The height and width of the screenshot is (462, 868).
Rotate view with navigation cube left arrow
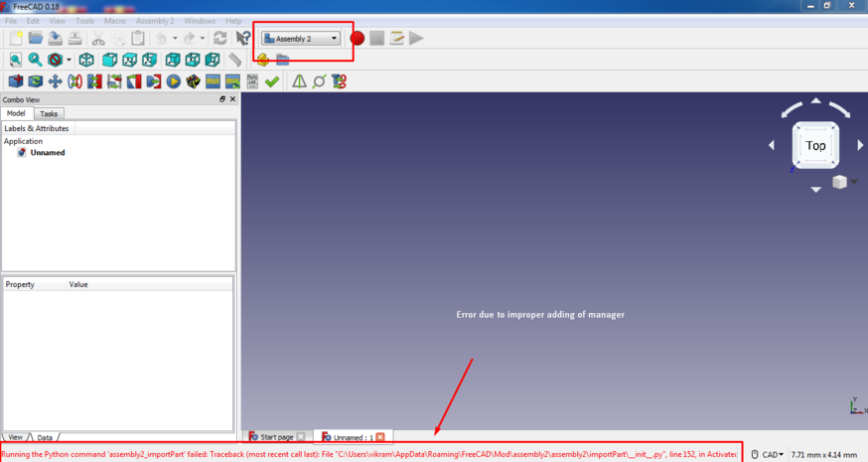[x=771, y=145]
